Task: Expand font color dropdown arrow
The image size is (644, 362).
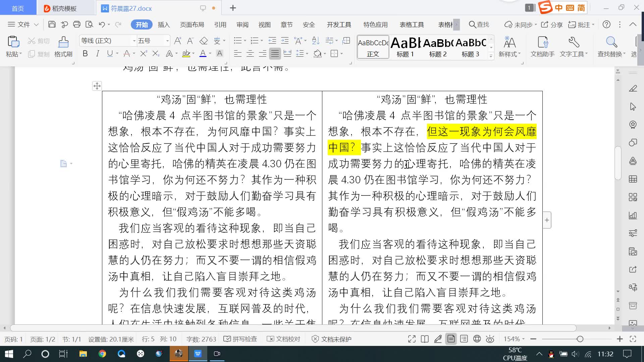Action: click(210, 54)
